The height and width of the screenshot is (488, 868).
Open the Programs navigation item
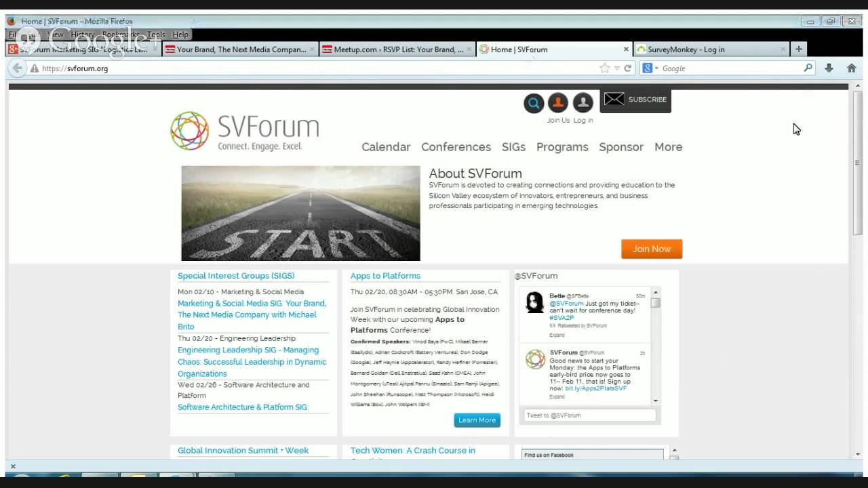tap(562, 147)
